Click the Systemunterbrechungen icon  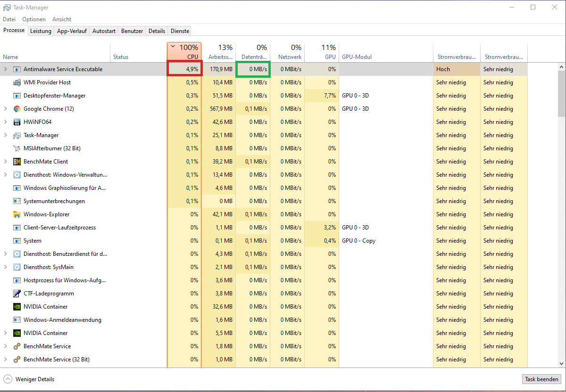[17, 201]
